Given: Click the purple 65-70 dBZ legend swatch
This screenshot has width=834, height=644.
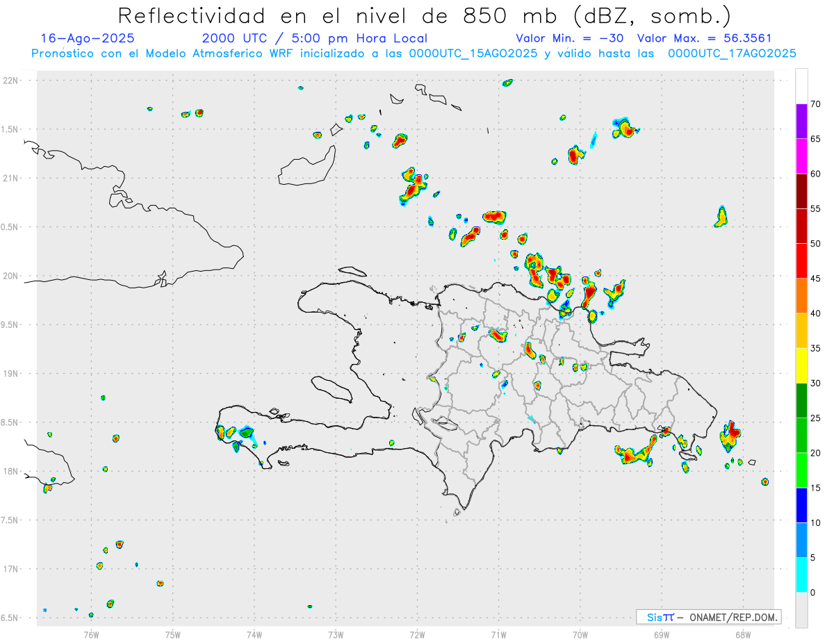Looking at the screenshot, I should coord(801,121).
